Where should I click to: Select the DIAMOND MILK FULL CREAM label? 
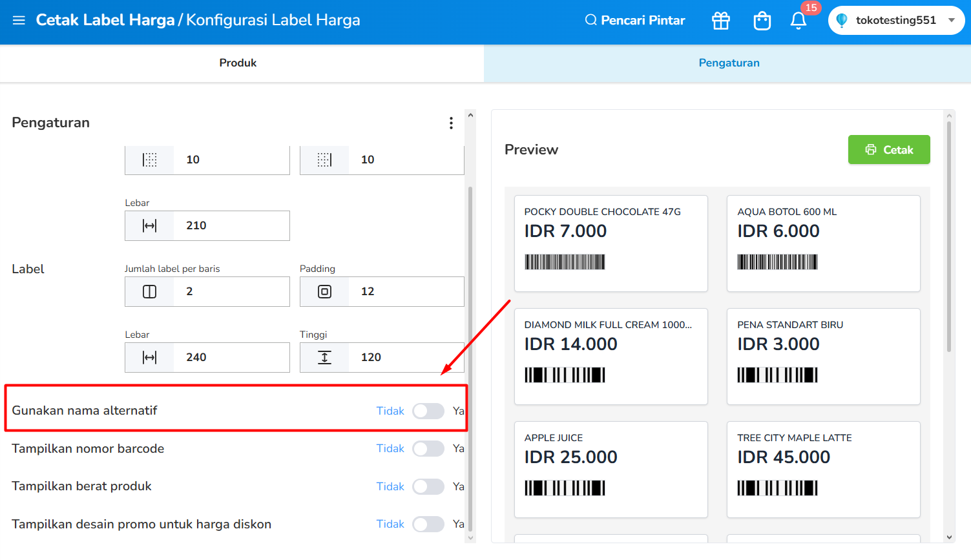pos(611,357)
